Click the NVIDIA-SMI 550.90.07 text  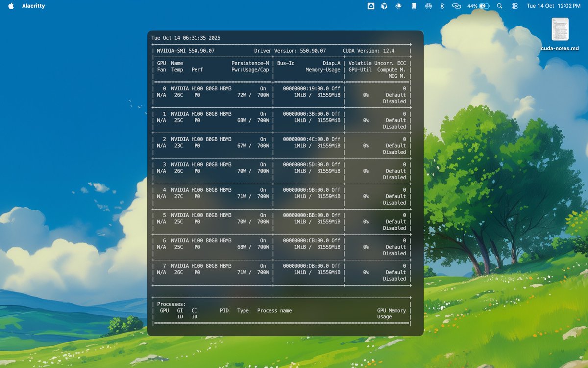click(x=186, y=51)
